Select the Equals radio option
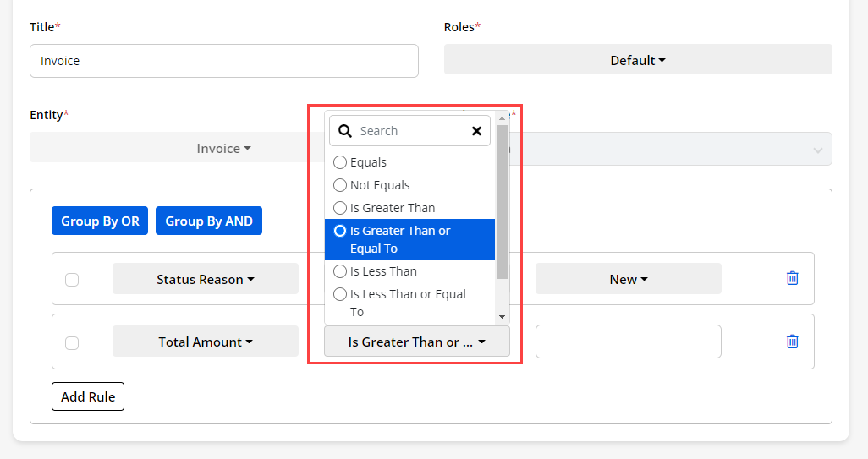 pyautogui.click(x=340, y=162)
